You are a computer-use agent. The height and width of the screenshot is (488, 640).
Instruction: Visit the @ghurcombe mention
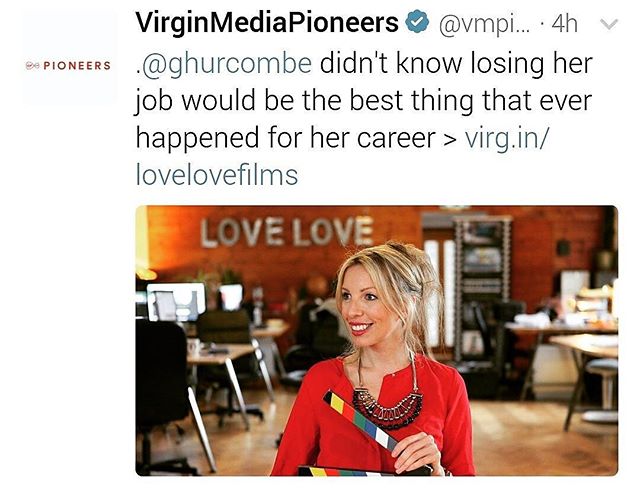click(x=224, y=64)
